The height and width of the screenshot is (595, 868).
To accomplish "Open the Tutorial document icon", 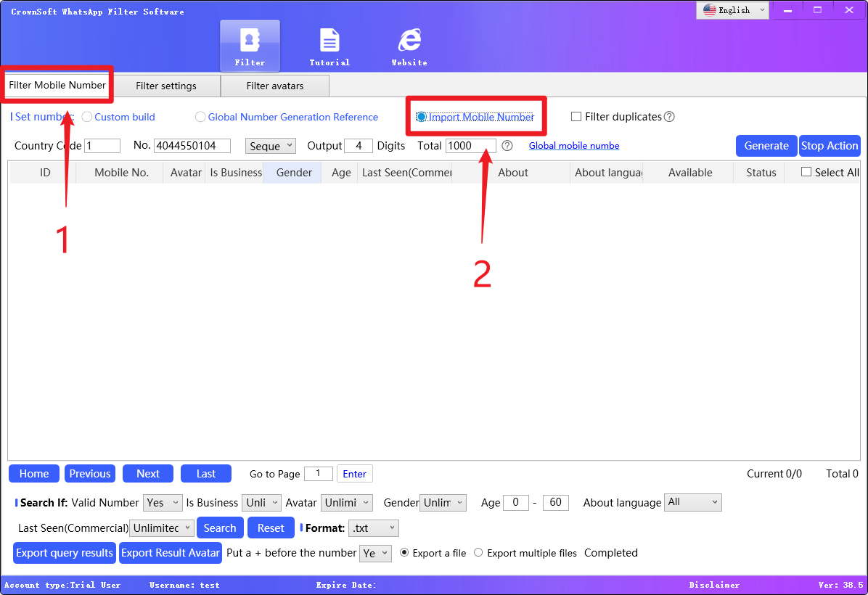I will point(329,46).
